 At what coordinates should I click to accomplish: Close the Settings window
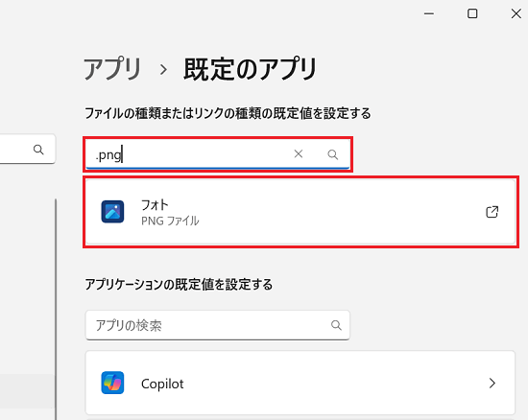(516, 13)
